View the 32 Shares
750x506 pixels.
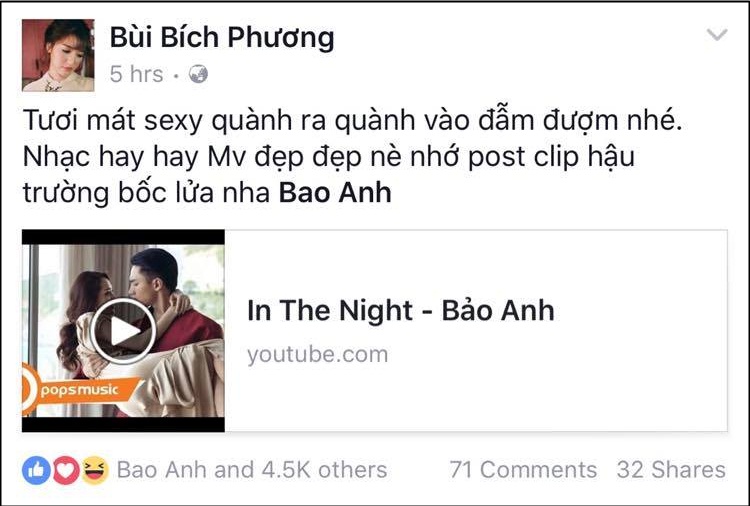click(671, 470)
